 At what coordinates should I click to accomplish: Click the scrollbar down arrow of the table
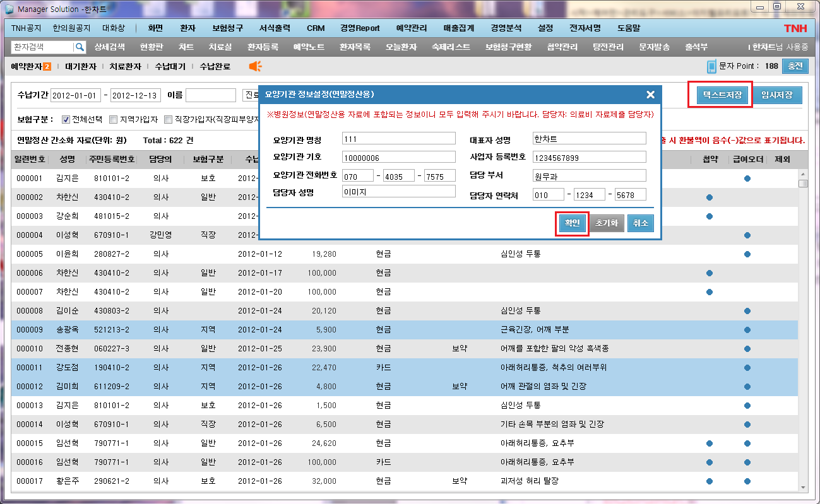pyautogui.click(x=803, y=488)
